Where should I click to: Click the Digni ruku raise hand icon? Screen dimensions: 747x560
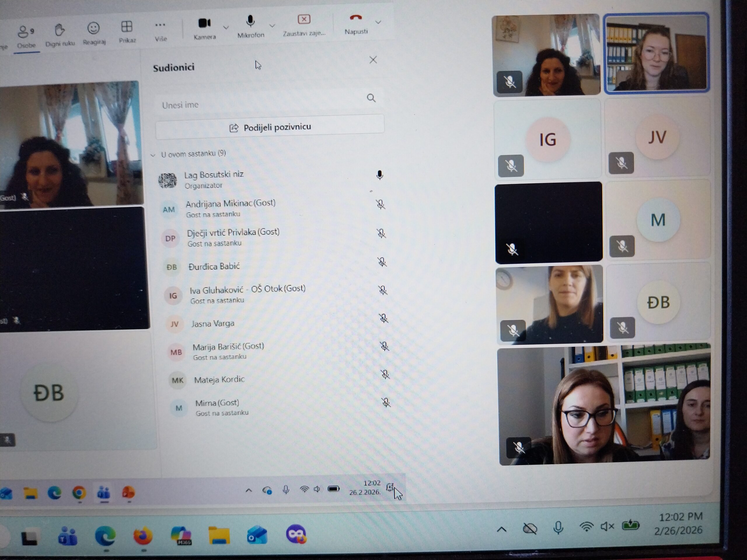click(60, 30)
